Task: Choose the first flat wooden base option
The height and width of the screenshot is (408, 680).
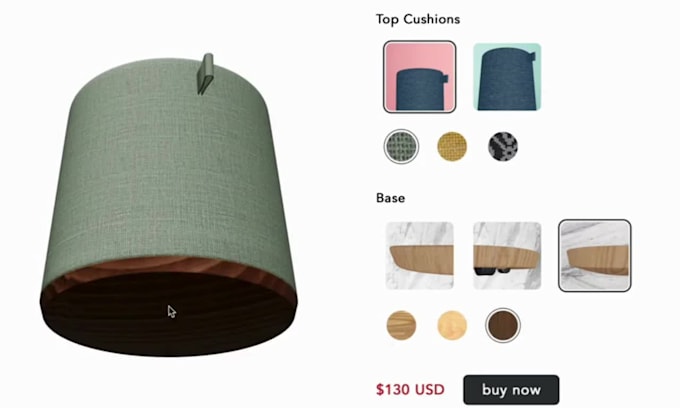Action: pos(419,255)
